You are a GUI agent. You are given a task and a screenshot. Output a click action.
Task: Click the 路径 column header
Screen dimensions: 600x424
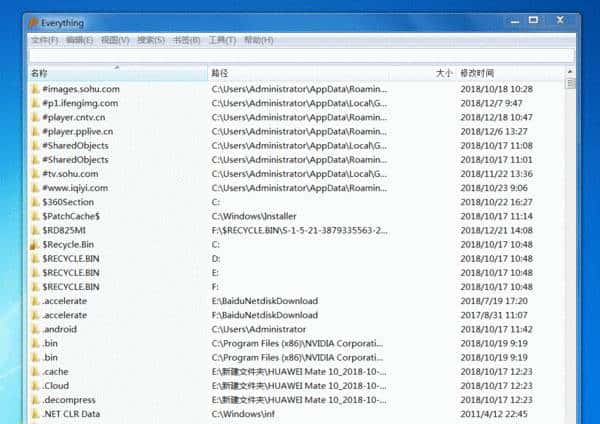(220, 73)
